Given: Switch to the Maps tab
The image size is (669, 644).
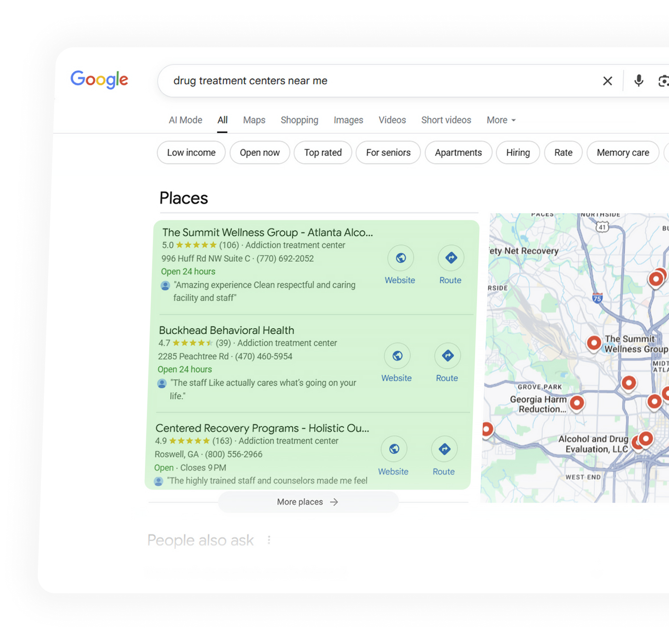Looking at the screenshot, I should coord(254,120).
